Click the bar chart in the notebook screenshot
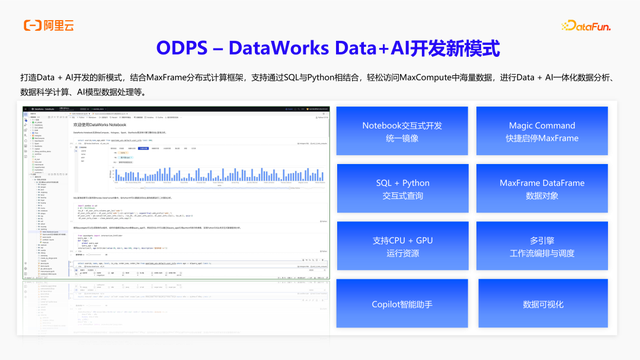Screen dimensions: 640x360 coord(220,174)
